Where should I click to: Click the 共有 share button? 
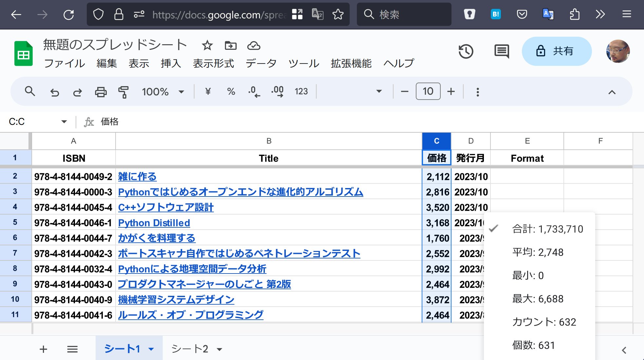[x=556, y=51]
